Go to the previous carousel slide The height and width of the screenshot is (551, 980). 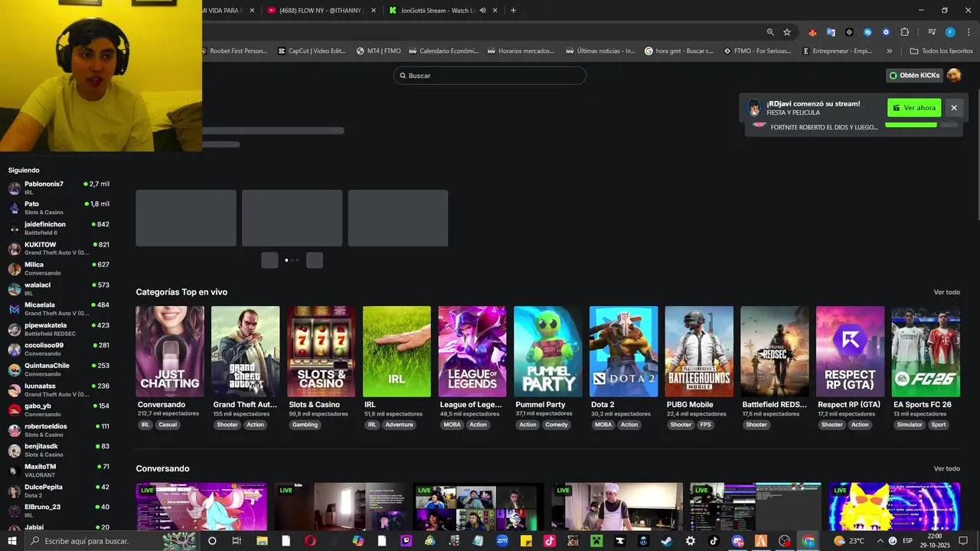click(x=269, y=260)
